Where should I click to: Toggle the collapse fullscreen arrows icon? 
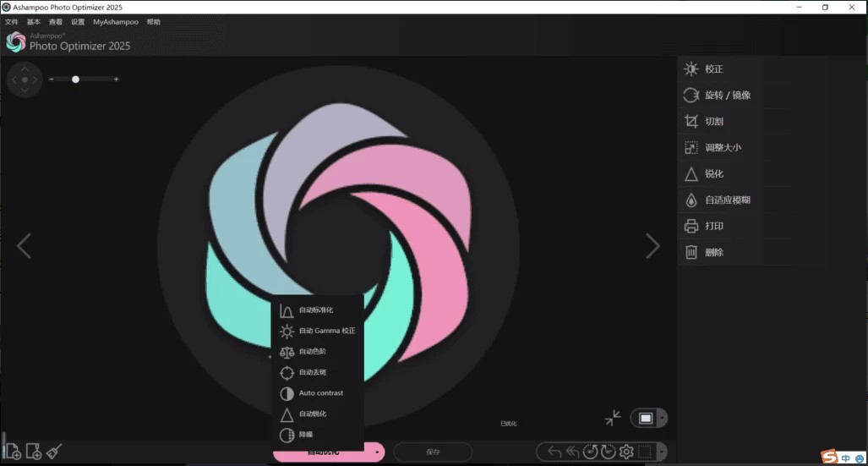[613, 418]
